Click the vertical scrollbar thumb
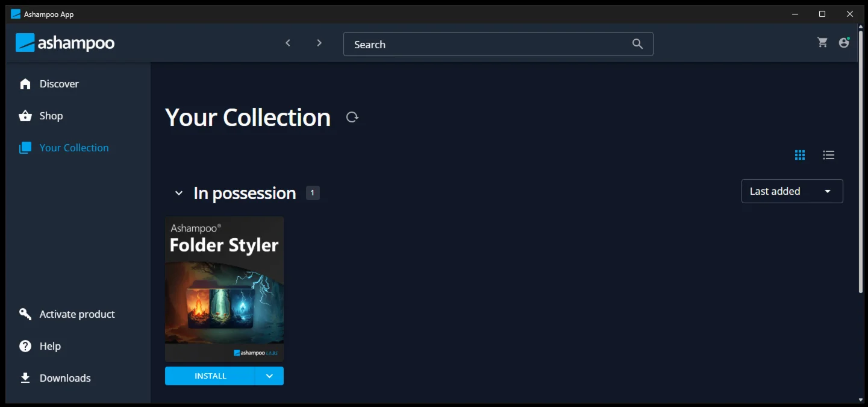This screenshot has width=868, height=407. [x=861, y=163]
